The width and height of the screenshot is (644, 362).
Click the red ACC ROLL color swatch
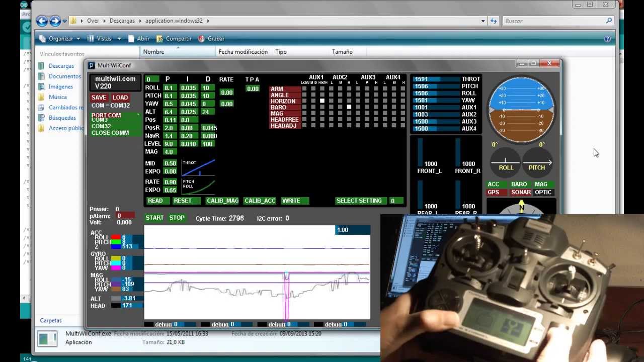116,237
